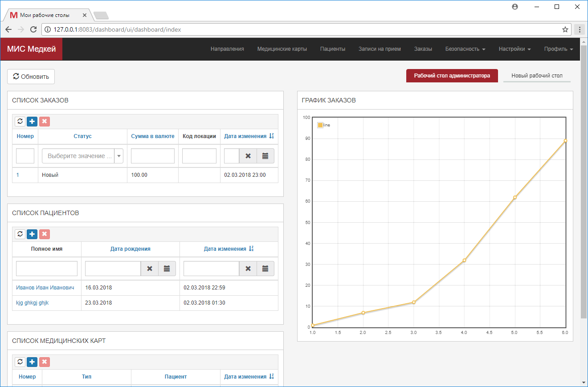Refresh the Список заказов table
Screen dimensions: 588x387
(20, 121)
